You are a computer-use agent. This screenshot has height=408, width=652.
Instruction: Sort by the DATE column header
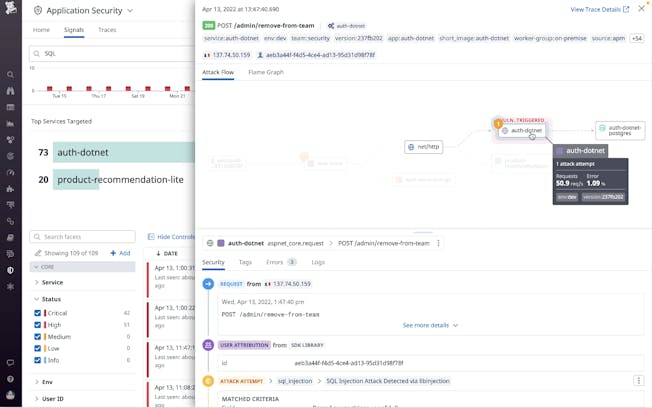[x=167, y=253]
